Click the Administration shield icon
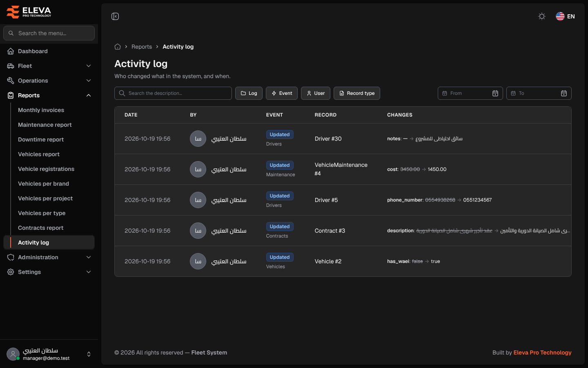 (x=11, y=257)
